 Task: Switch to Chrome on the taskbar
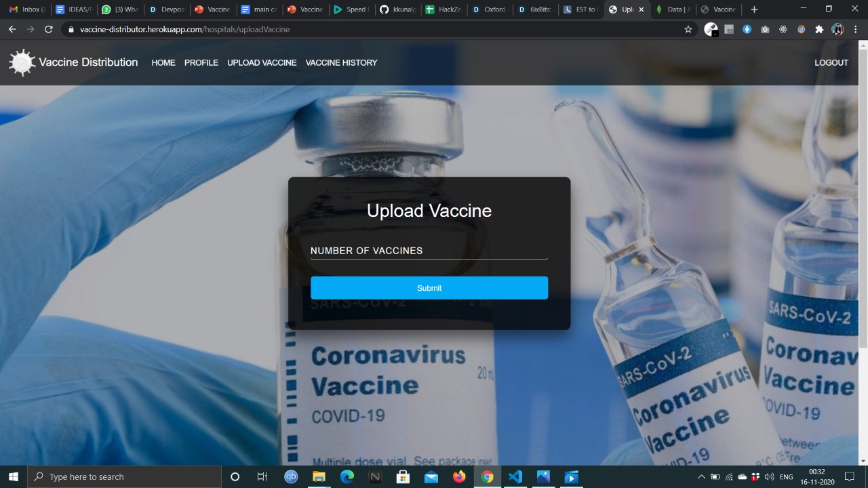coord(487,476)
